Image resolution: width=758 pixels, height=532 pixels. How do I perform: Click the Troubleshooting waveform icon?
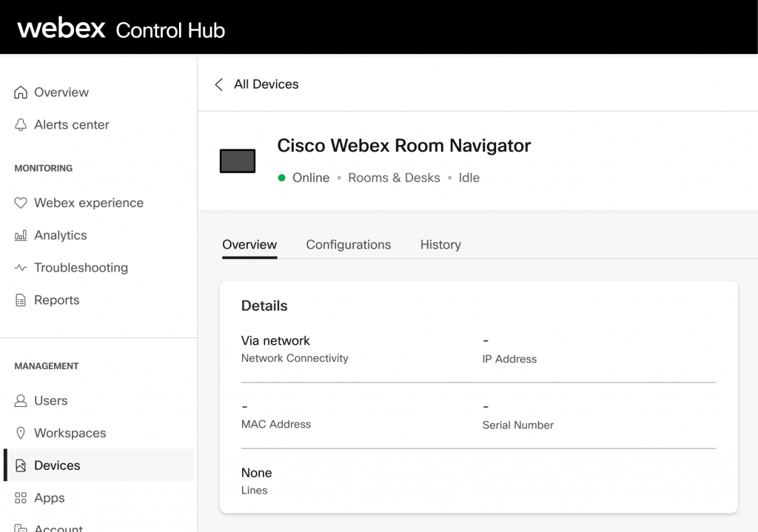pyautogui.click(x=21, y=267)
